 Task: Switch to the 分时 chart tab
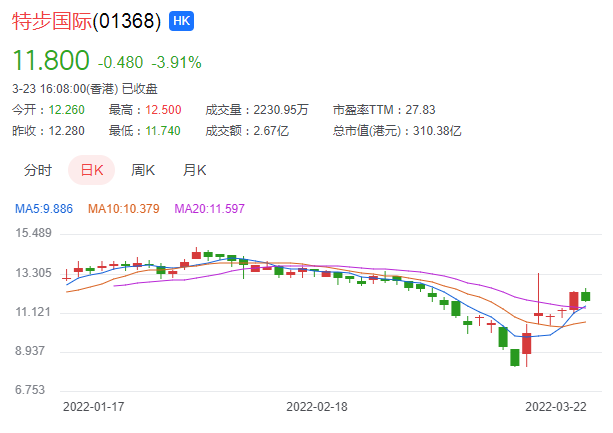click(38, 170)
